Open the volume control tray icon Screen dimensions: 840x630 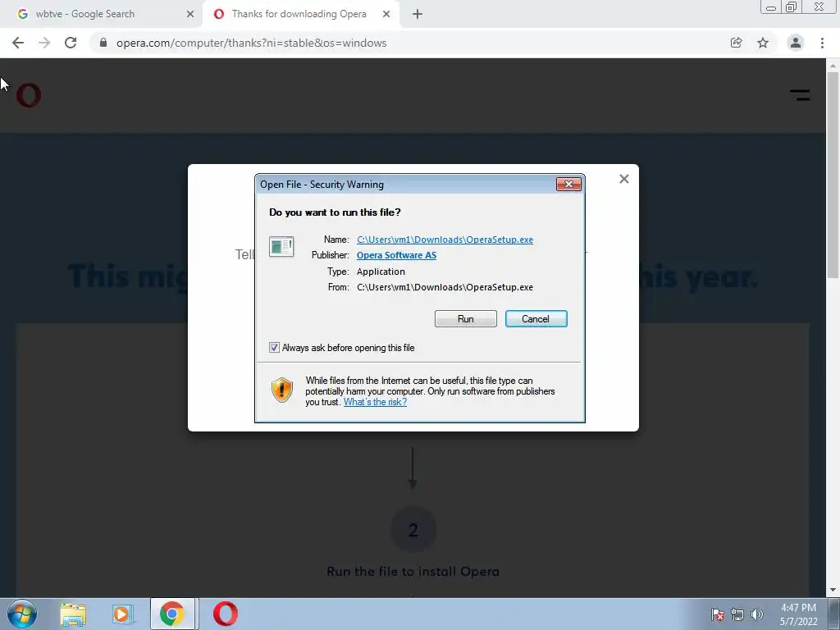coord(757,614)
